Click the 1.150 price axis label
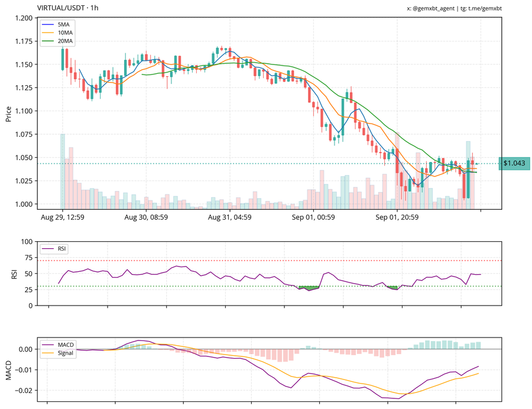The width and height of the screenshot is (532, 409). (x=24, y=64)
